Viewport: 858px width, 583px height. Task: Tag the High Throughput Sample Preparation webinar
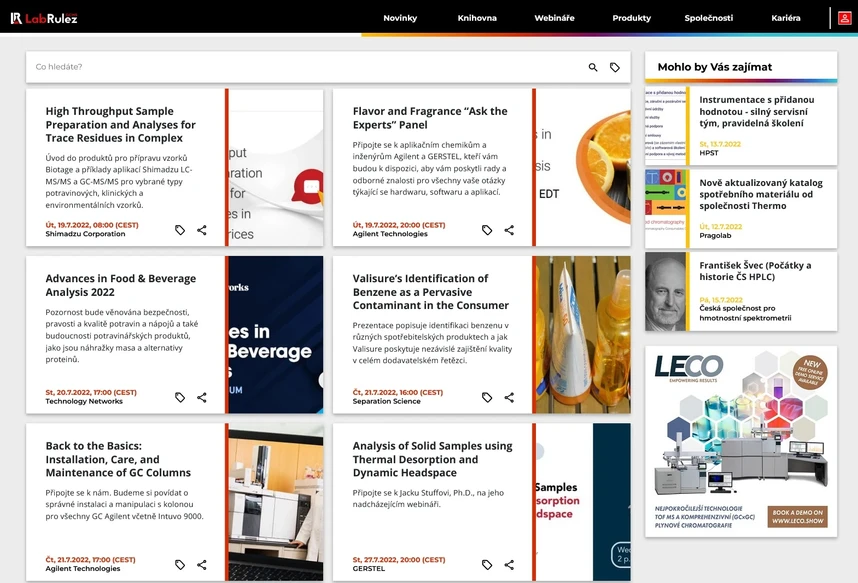[x=179, y=230]
